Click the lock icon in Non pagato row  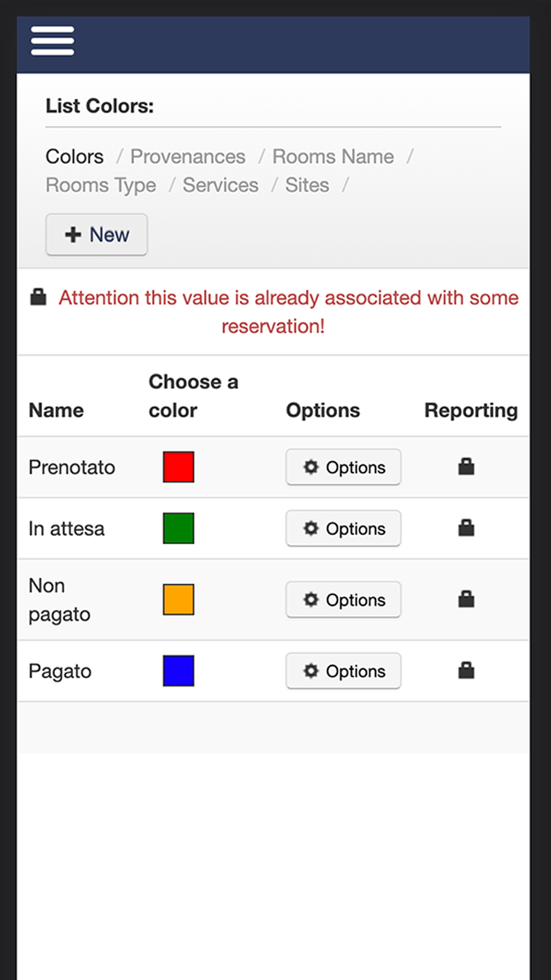click(x=466, y=599)
